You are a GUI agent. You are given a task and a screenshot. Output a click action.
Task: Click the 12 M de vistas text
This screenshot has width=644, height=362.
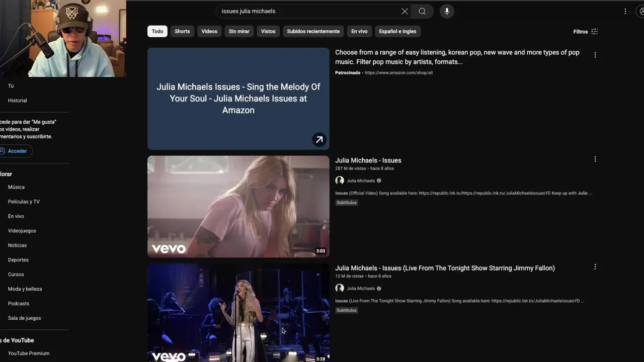349,276
